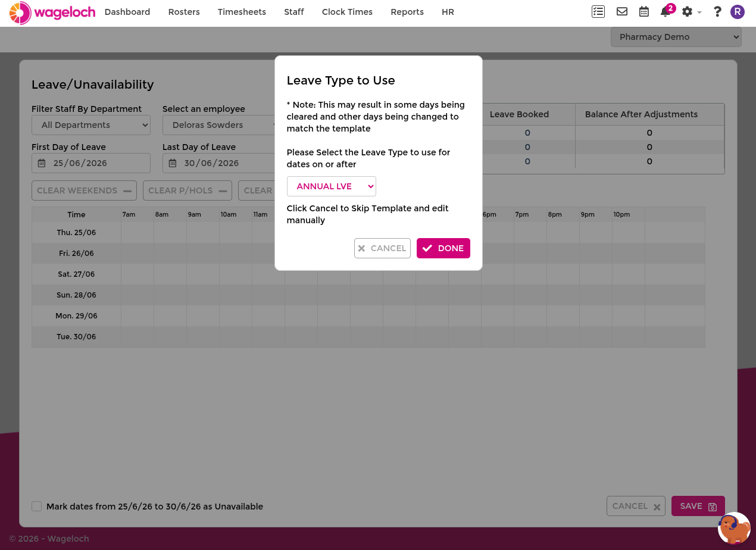
Task: Click the Fri. 26/06 row label
Action: (x=76, y=253)
